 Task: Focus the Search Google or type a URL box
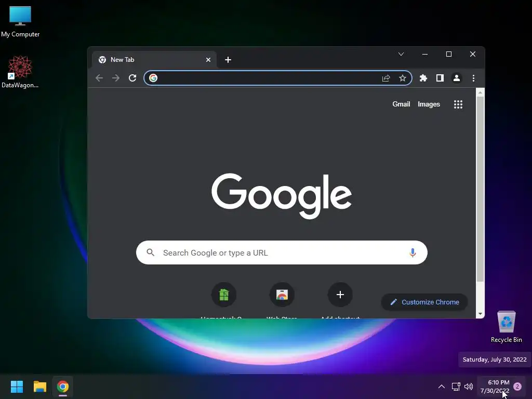(x=282, y=252)
